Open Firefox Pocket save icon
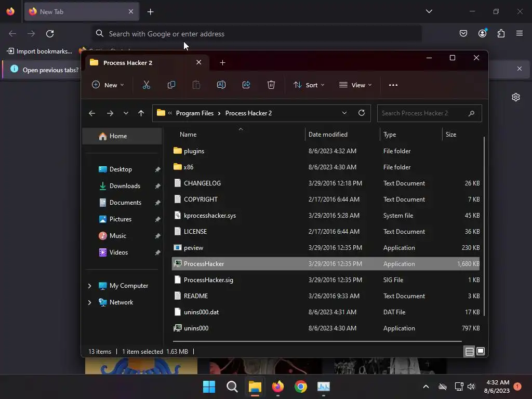The height and width of the screenshot is (399, 532). tap(463, 33)
